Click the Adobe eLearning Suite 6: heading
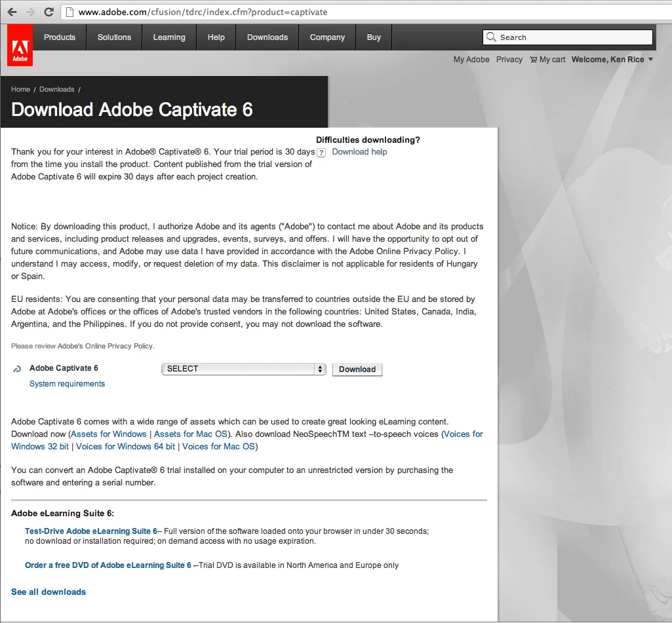The width and height of the screenshot is (672, 623). pyautogui.click(x=62, y=513)
